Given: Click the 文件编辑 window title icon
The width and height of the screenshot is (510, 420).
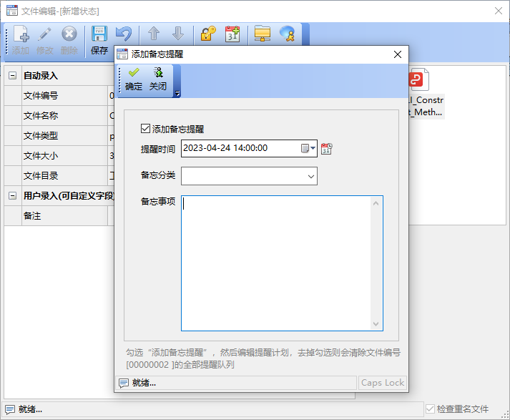Looking at the screenshot, I should point(12,11).
